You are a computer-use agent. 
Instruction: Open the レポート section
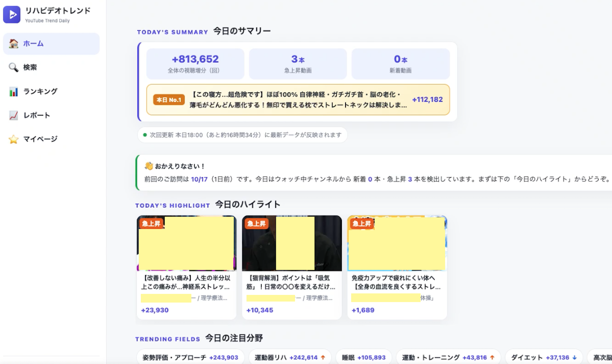[x=51, y=115]
